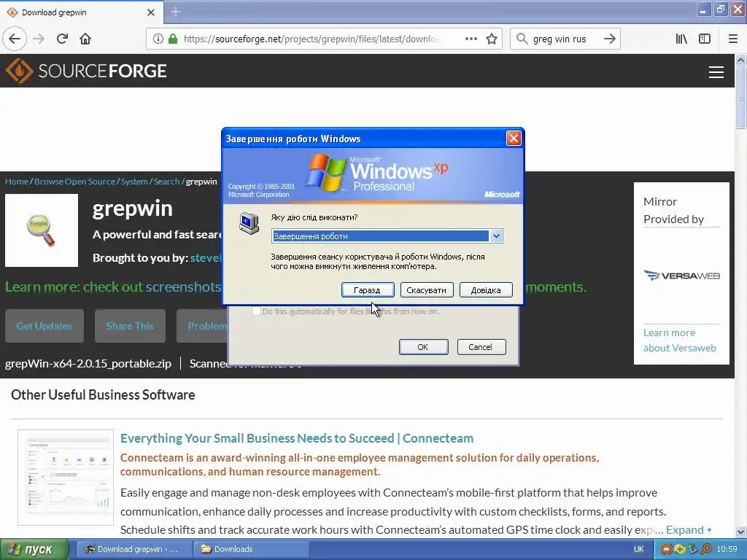Click page scrollbar down arrow

click(x=741, y=532)
